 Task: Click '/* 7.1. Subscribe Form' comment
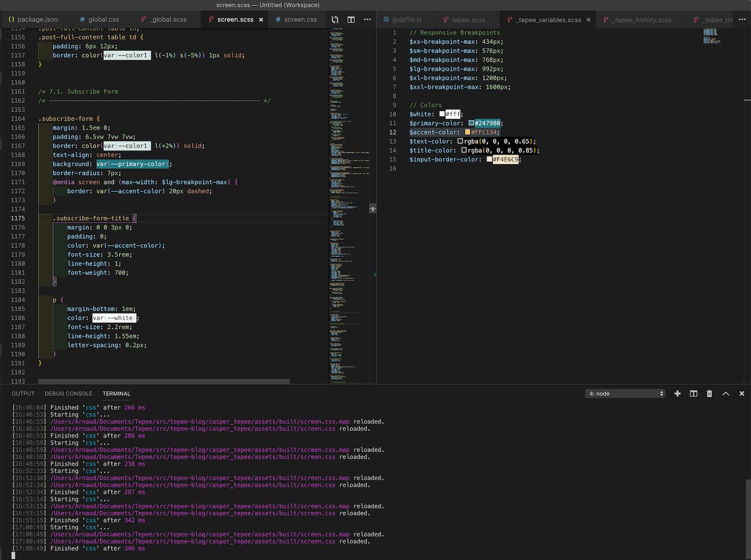point(78,92)
